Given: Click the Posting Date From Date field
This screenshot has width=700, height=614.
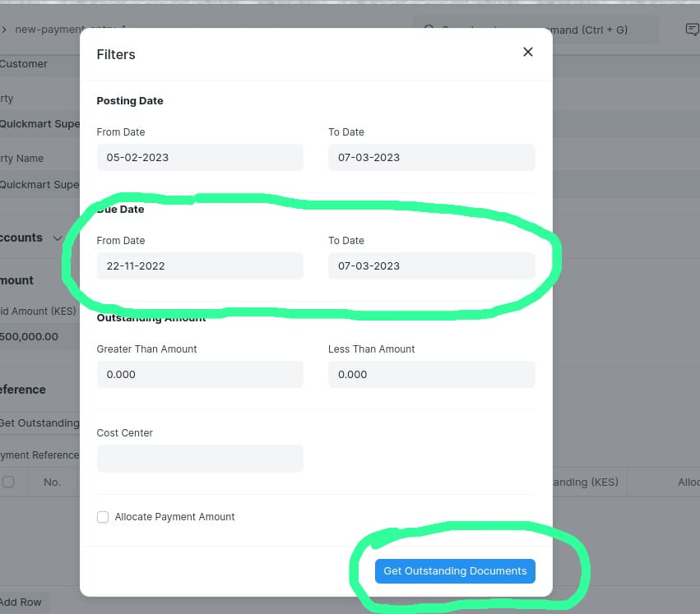Looking at the screenshot, I should tap(199, 157).
